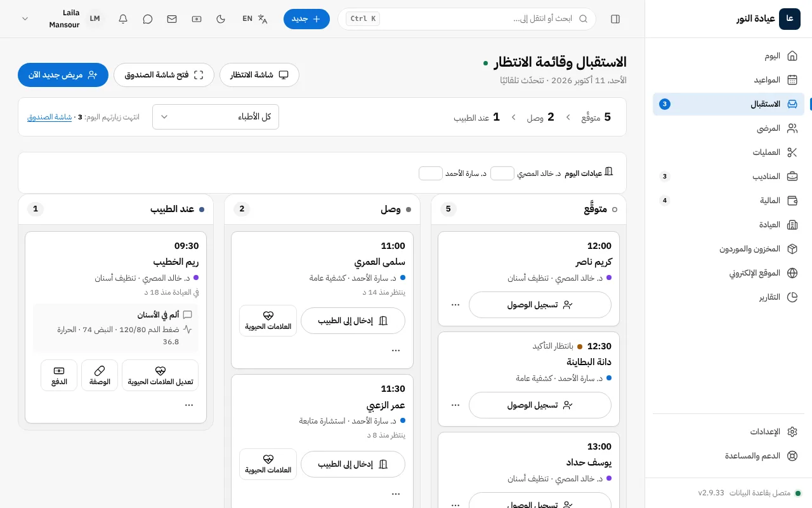The height and width of the screenshot is (508, 812).
Task: Open المالية finance sidebar item
Action: [x=728, y=201]
